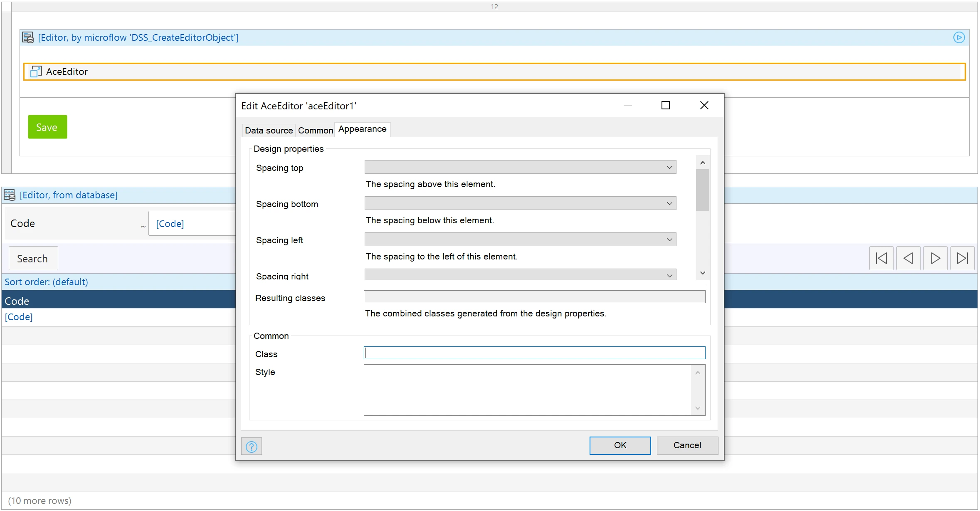Viewport: 980px width, 511px height.
Task: Open the Spacing bottom dropdown
Action: [x=520, y=203]
